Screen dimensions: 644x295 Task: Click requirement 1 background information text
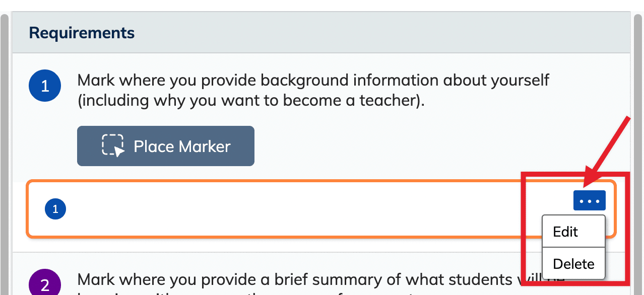click(x=313, y=90)
